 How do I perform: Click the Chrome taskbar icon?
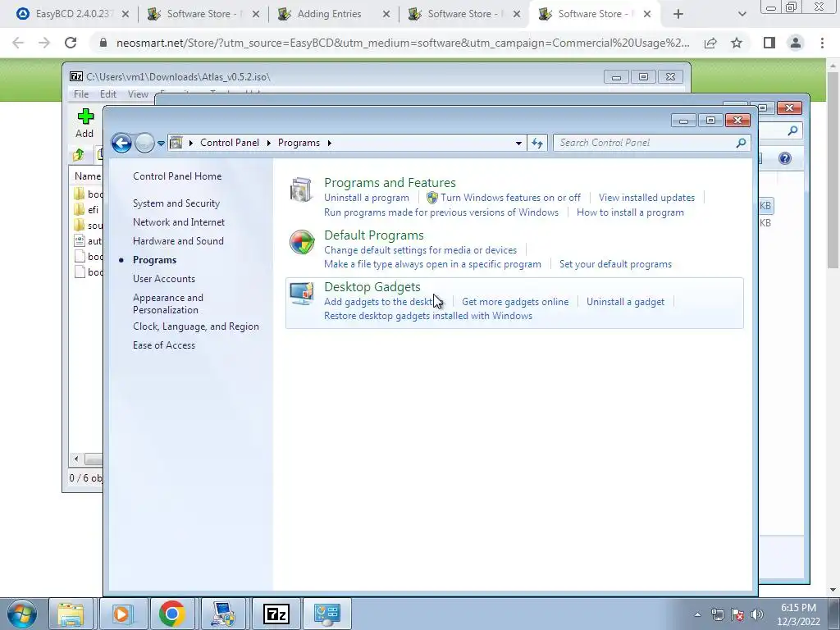[171, 614]
